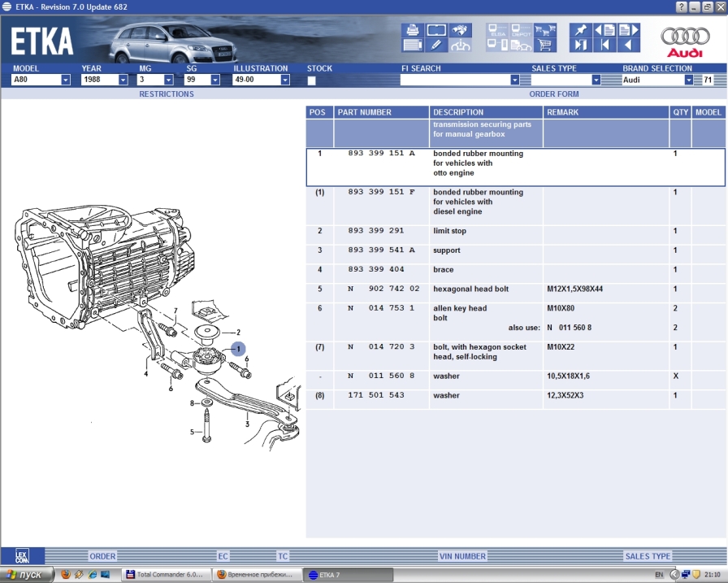Open the FI SEARCH dropdown
Screen dimensions: 728x583
click(514, 80)
